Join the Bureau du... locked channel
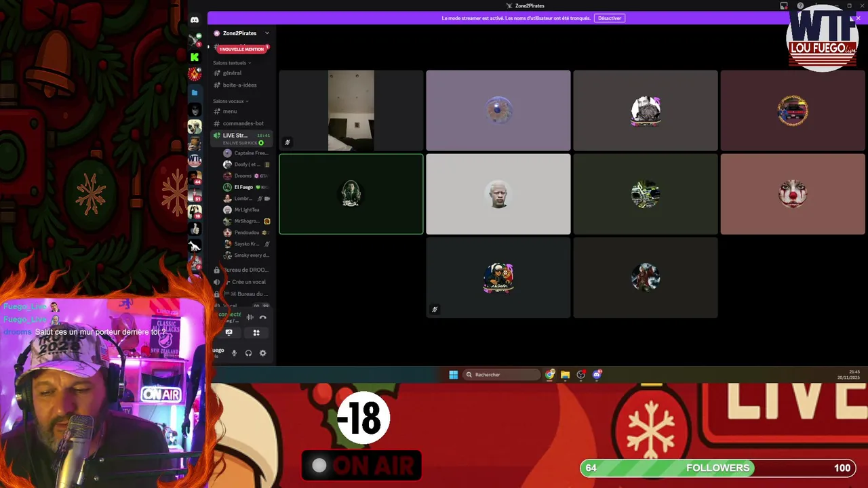The image size is (868, 488). click(x=241, y=294)
